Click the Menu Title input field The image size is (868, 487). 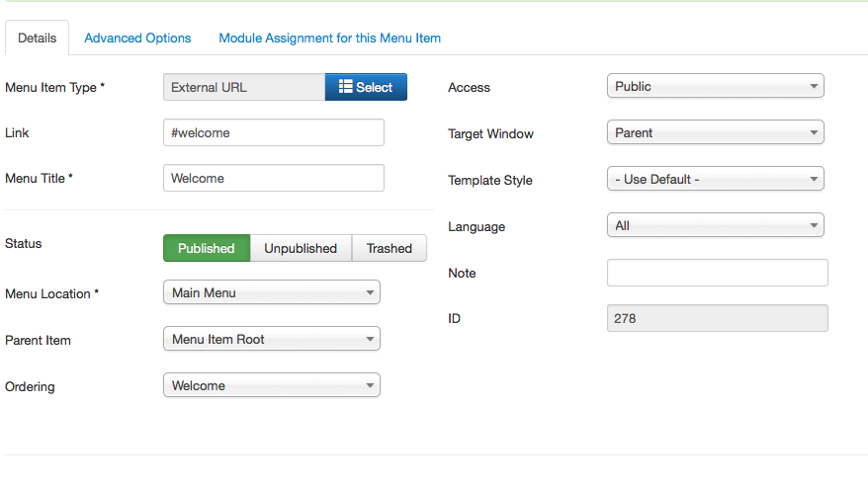274,178
